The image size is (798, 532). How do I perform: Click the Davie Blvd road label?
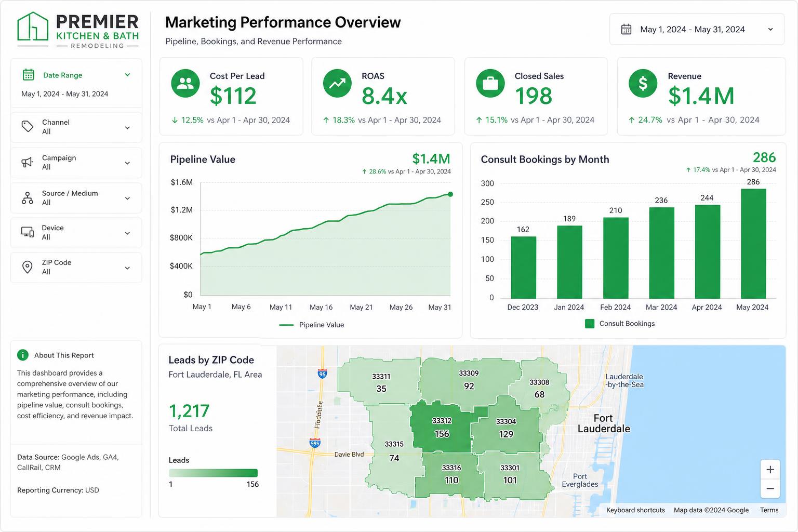click(349, 454)
